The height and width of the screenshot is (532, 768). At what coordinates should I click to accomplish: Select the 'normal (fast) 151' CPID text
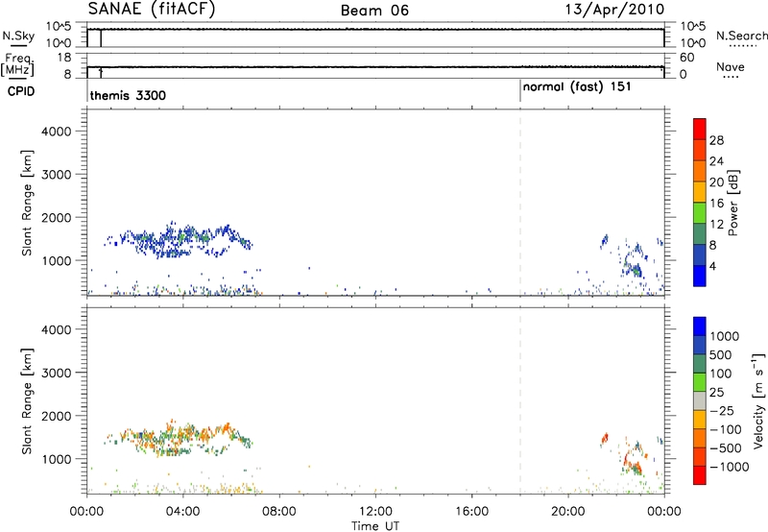click(577, 87)
